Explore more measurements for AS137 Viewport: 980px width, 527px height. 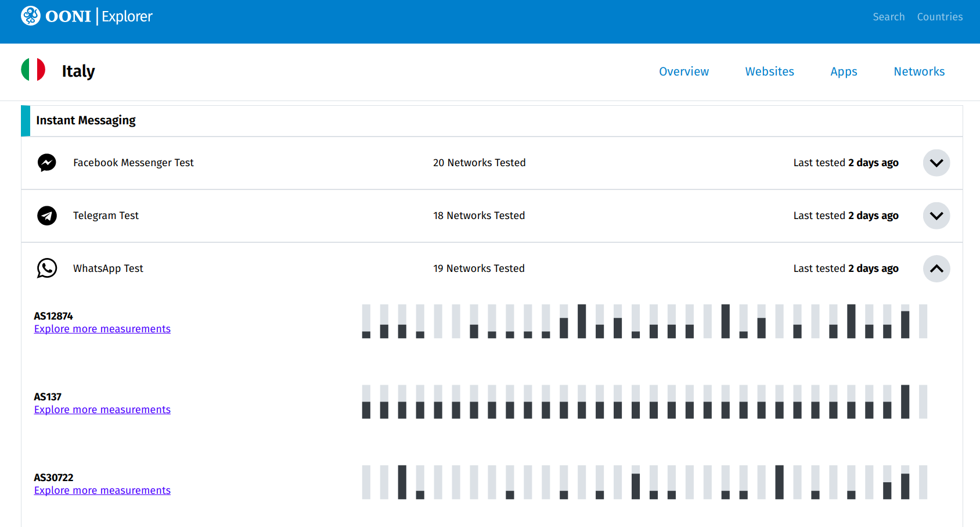pos(102,410)
